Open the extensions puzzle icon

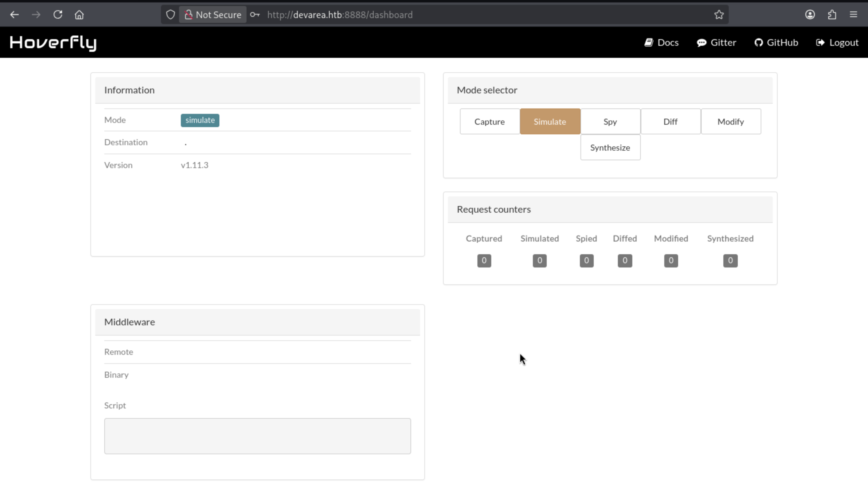832,15
